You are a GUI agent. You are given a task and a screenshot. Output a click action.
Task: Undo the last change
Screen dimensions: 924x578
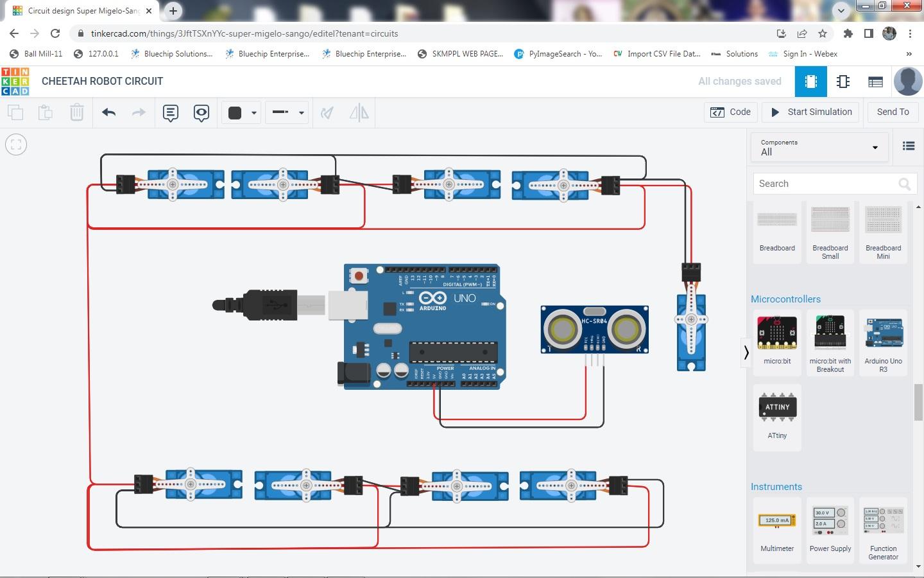pyautogui.click(x=108, y=112)
